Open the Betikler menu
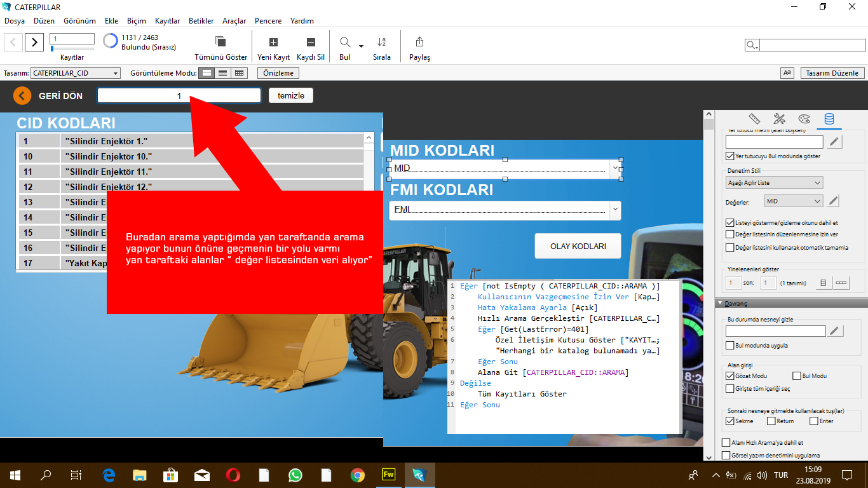This screenshot has height=488, width=868. coord(201,21)
